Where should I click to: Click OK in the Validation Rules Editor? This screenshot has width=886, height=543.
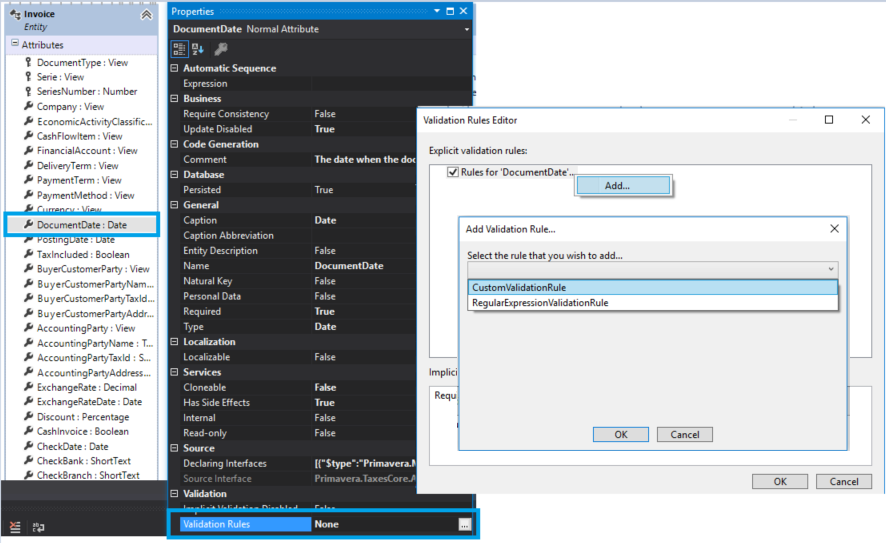tap(780, 481)
